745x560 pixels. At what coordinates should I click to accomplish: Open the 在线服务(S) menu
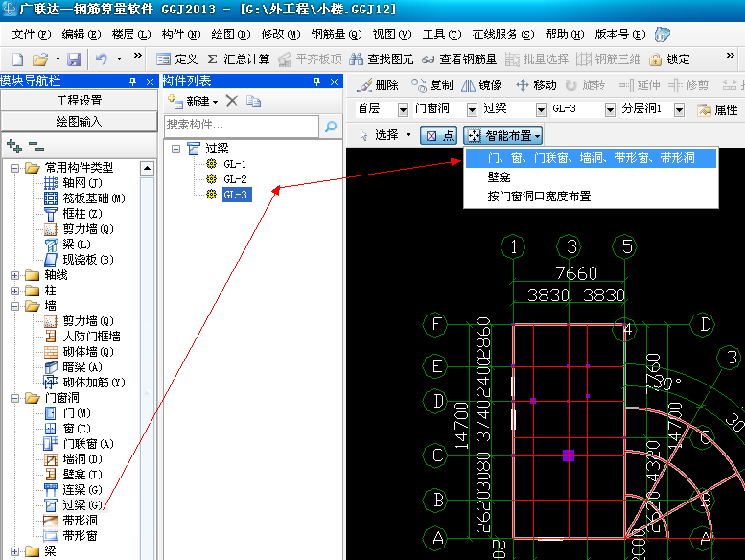coord(503,35)
